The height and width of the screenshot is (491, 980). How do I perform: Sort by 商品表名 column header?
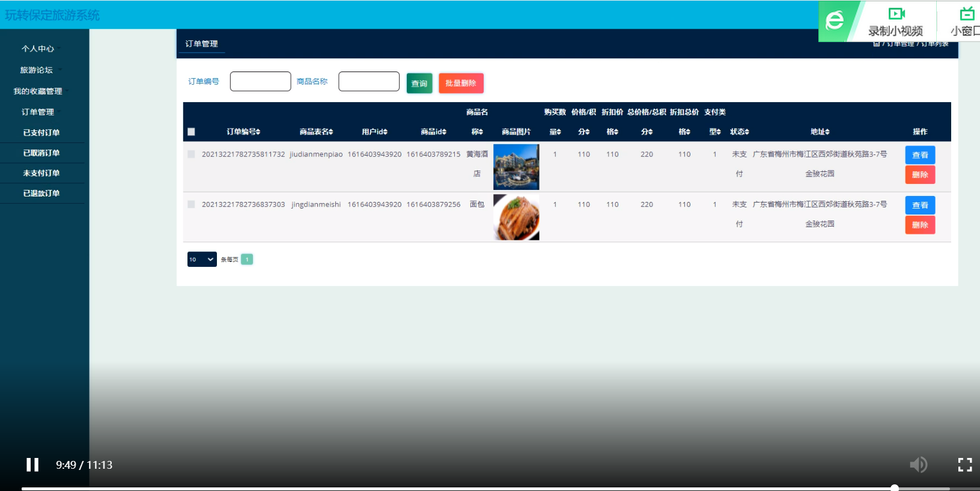(x=316, y=132)
